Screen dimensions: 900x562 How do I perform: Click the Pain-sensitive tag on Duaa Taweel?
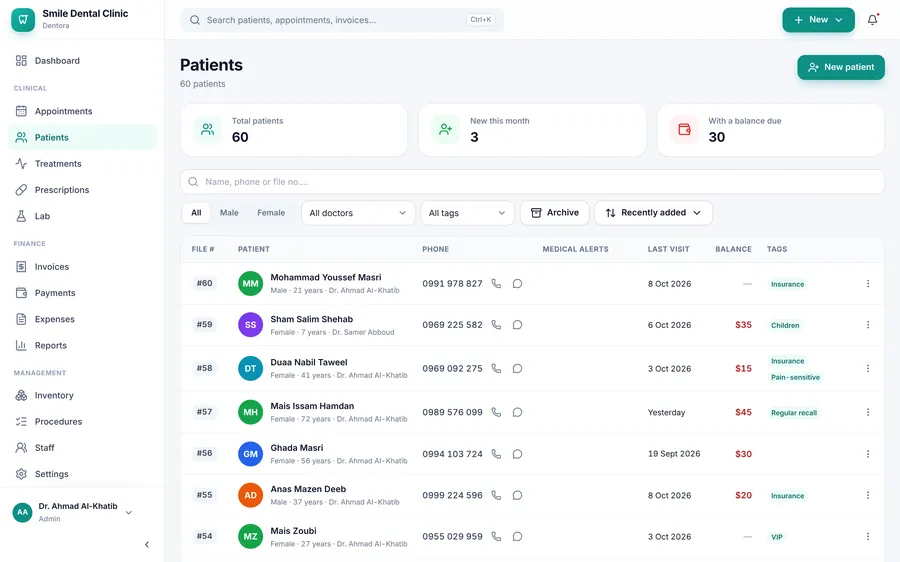795,377
